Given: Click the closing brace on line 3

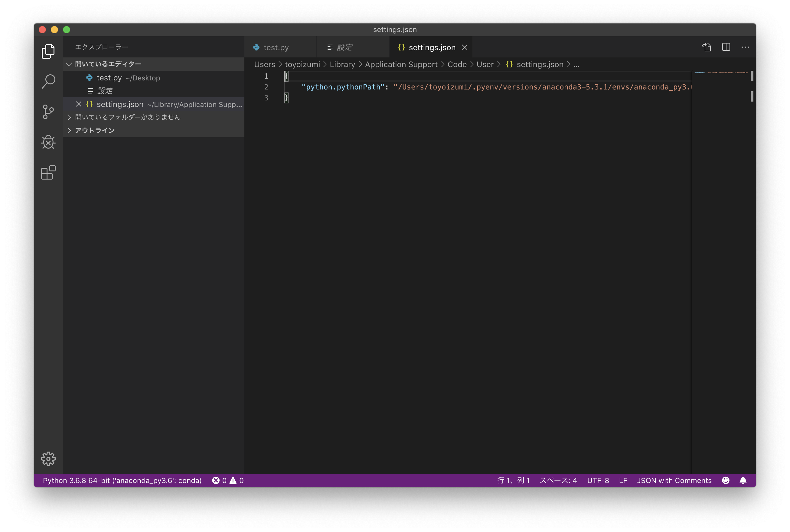Looking at the screenshot, I should pyautogui.click(x=286, y=98).
